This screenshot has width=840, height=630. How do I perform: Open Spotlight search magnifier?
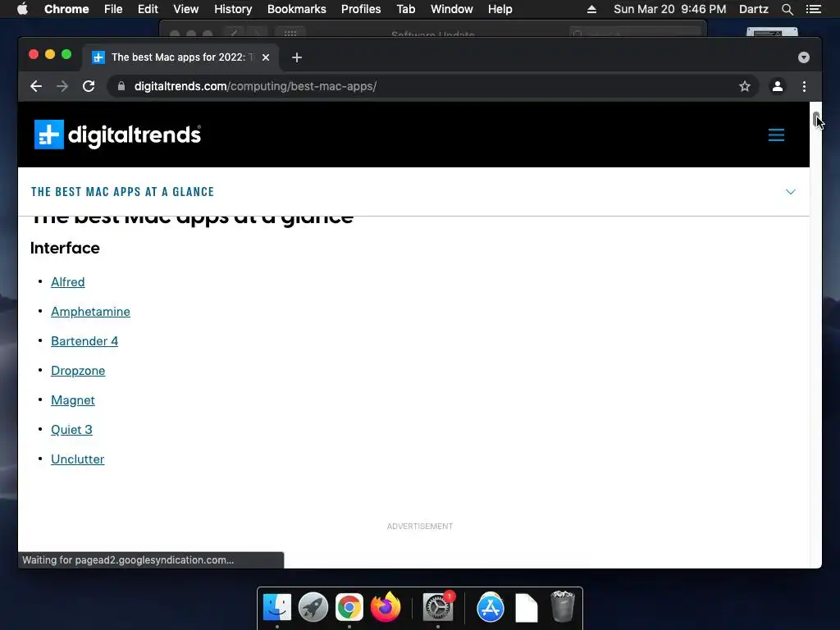point(787,9)
